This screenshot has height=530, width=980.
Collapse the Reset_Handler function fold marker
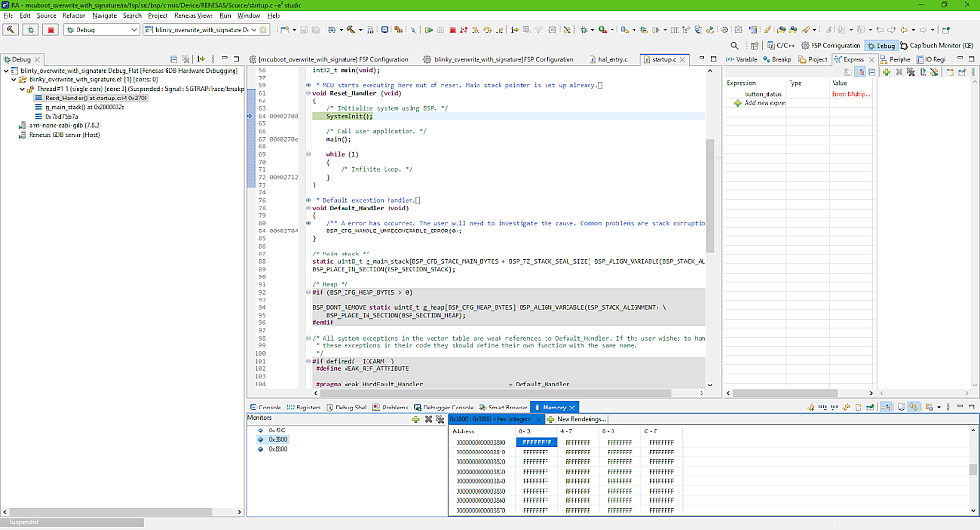(307, 94)
